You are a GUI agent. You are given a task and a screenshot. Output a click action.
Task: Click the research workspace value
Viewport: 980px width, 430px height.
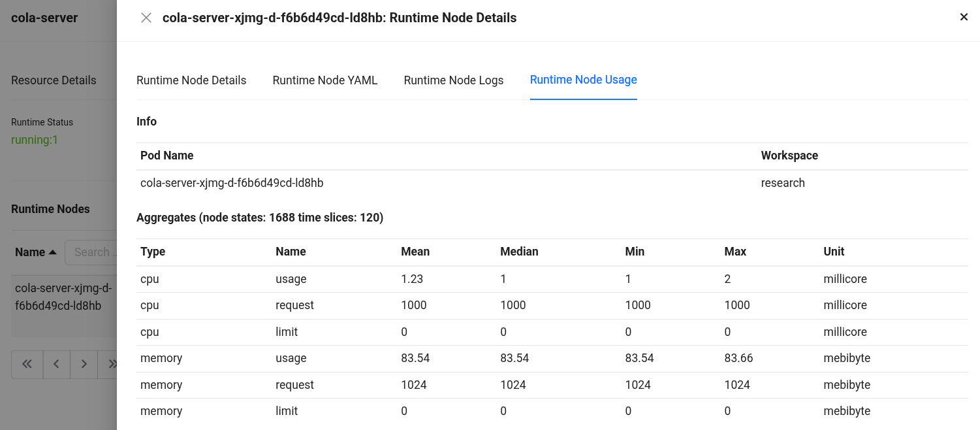[x=783, y=183]
